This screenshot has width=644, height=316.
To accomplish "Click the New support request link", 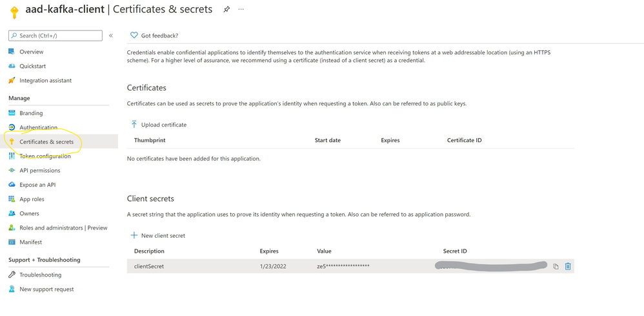I will tap(46, 290).
